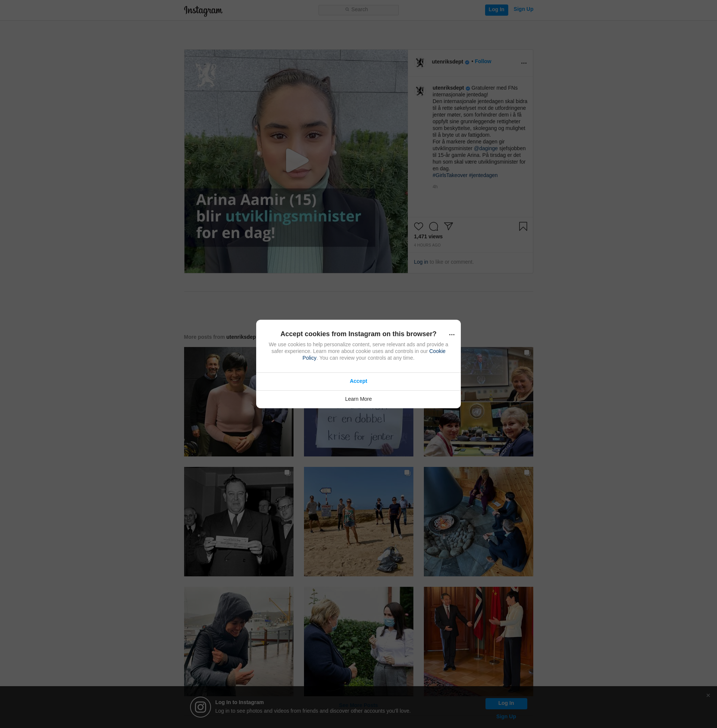
Task: Dismiss the login banner with X
Action: (x=708, y=695)
